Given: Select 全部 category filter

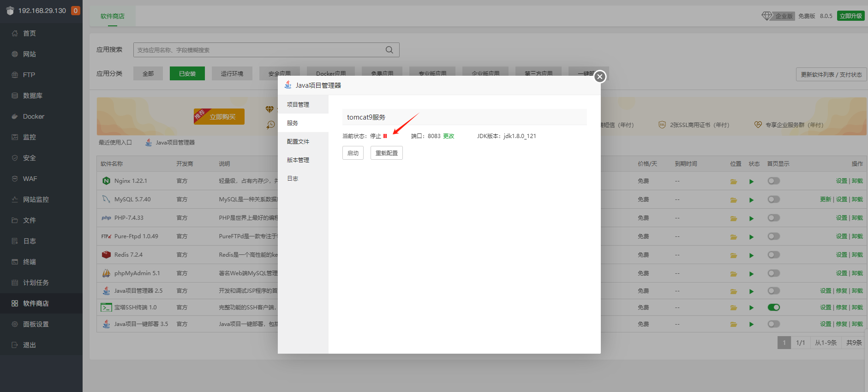Looking at the screenshot, I should click(148, 73).
